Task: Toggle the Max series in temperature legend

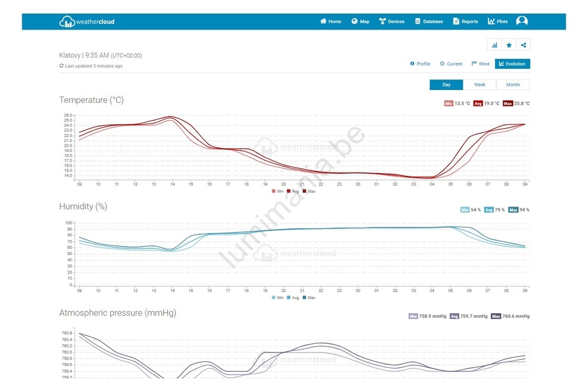Action: tap(308, 191)
